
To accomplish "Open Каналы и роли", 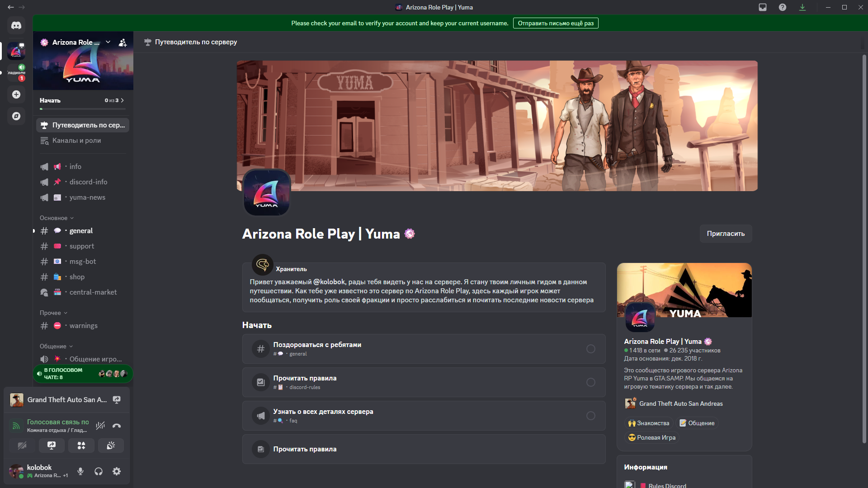I will pyautogui.click(x=83, y=141).
